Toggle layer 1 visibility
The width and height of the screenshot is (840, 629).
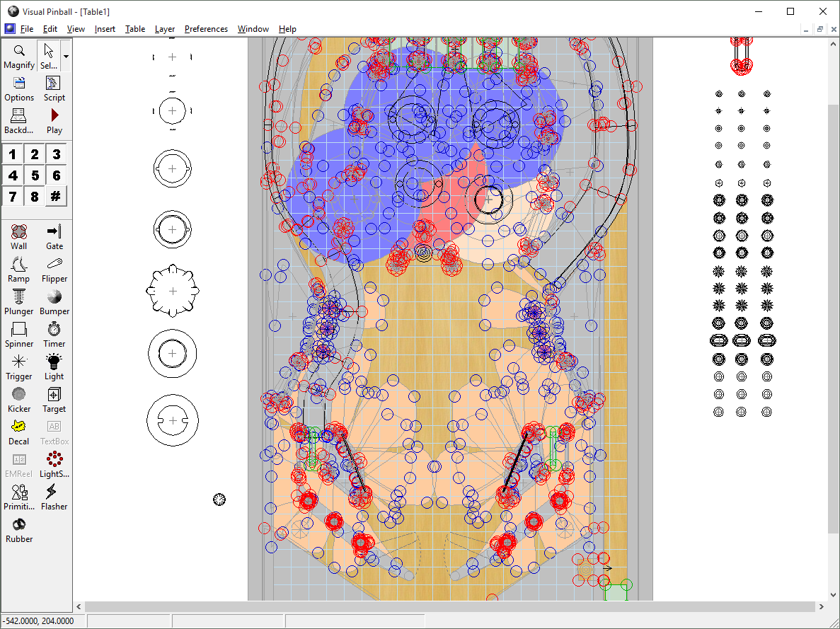13,154
